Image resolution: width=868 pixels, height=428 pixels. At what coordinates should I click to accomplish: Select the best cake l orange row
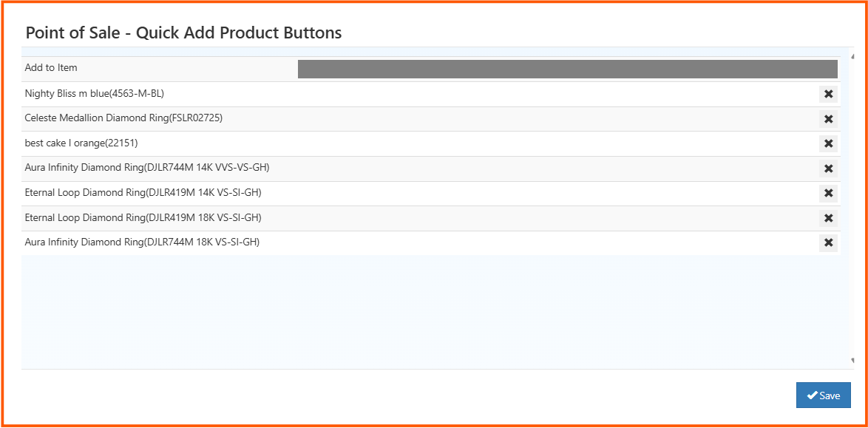(x=81, y=143)
